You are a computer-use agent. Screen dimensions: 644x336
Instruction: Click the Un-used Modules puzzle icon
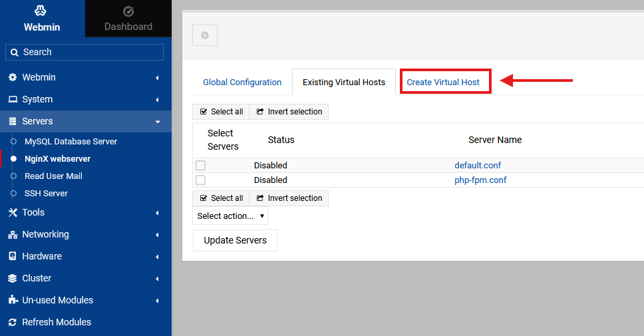tap(13, 300)
